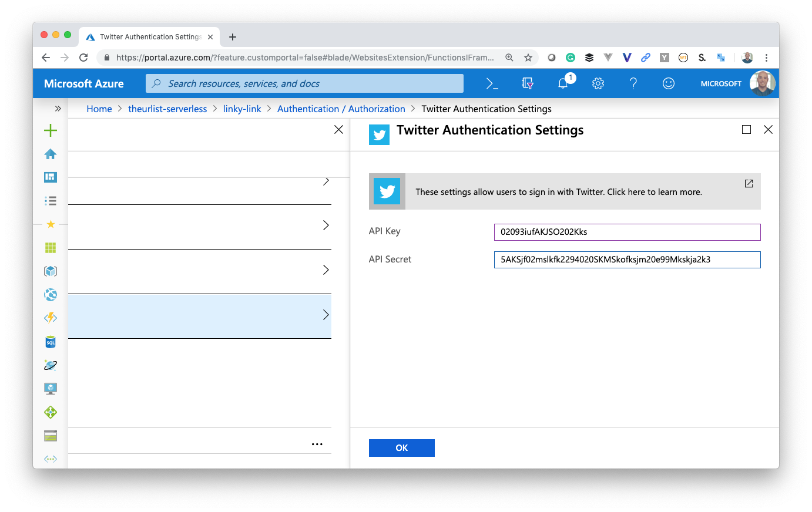Click the Favorites star in the sidebar
812x512 pixels.
[x=51, y=224]
